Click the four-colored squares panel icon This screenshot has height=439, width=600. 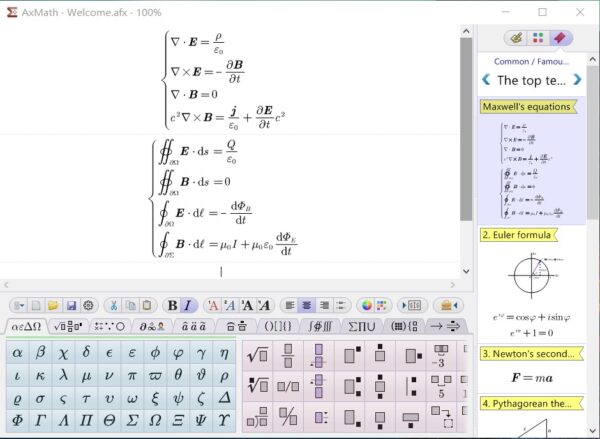coord(538,38)
